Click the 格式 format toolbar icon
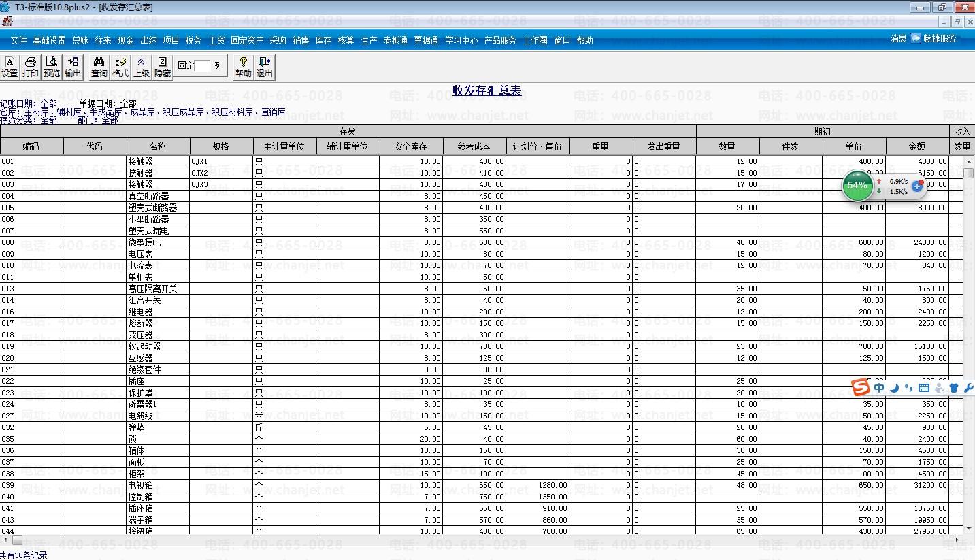The width and height of the screenshot is (975, 560). coord(120,67)
